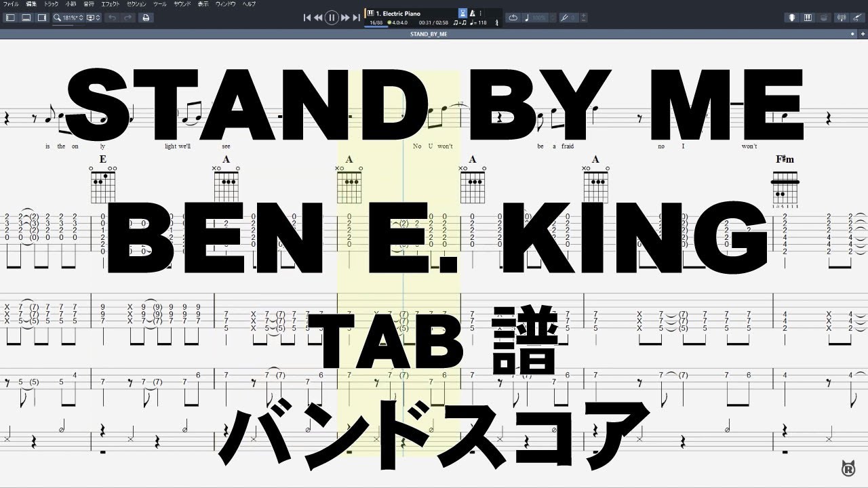Open the エフェクト menu

[111, 4]
